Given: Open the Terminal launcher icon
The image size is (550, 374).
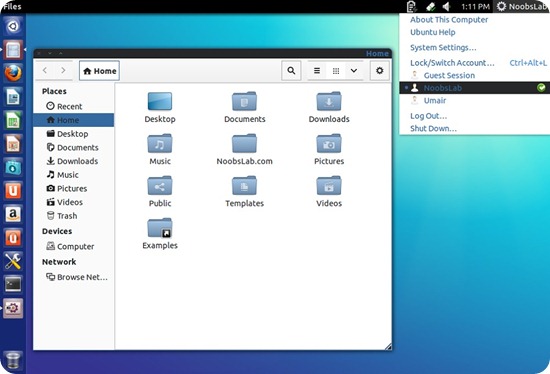Looking at the screenshot, I should point(13,285).
